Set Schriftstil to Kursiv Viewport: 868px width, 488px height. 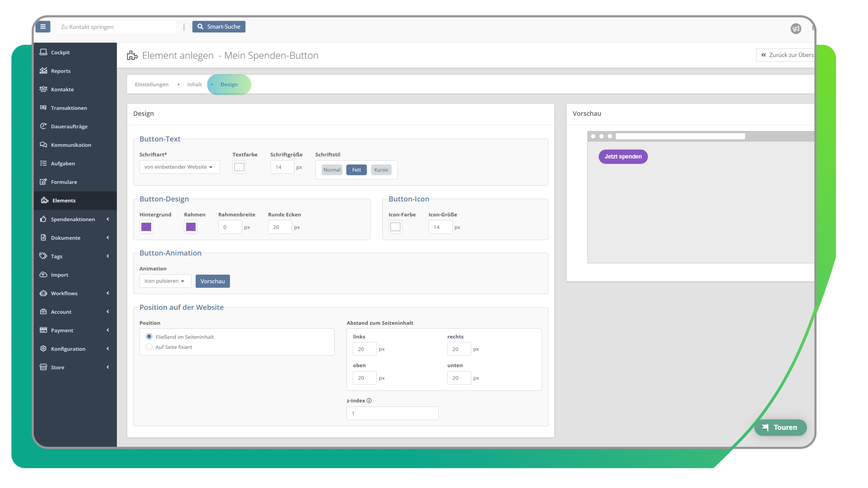(x=381, y=170)
